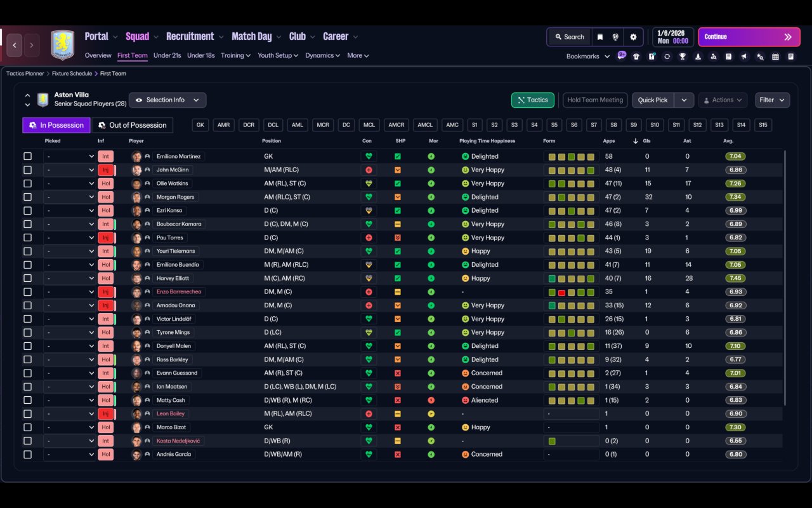Open the Tactics button
Viewport: 812px width, 508px height.
click(x=533, y=100)
